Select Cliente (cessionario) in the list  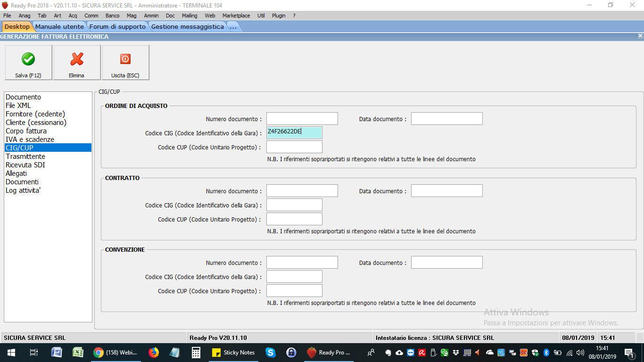click(48, 123)
